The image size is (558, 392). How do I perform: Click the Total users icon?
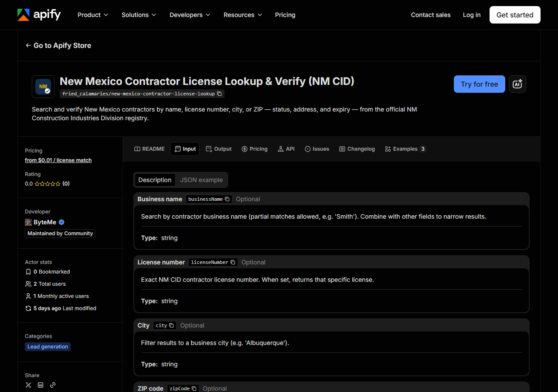(28, 284)
